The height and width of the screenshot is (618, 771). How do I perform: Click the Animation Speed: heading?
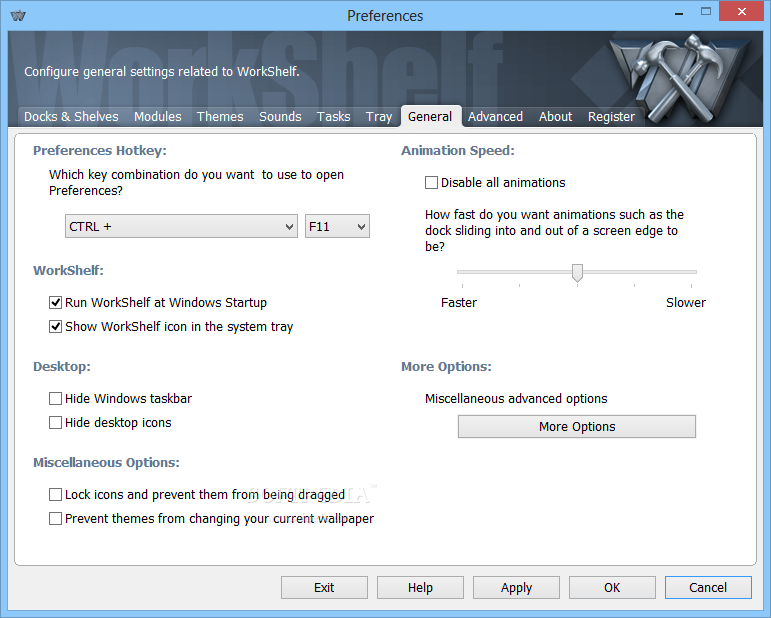pyautogui.click(x=458, y=150)
